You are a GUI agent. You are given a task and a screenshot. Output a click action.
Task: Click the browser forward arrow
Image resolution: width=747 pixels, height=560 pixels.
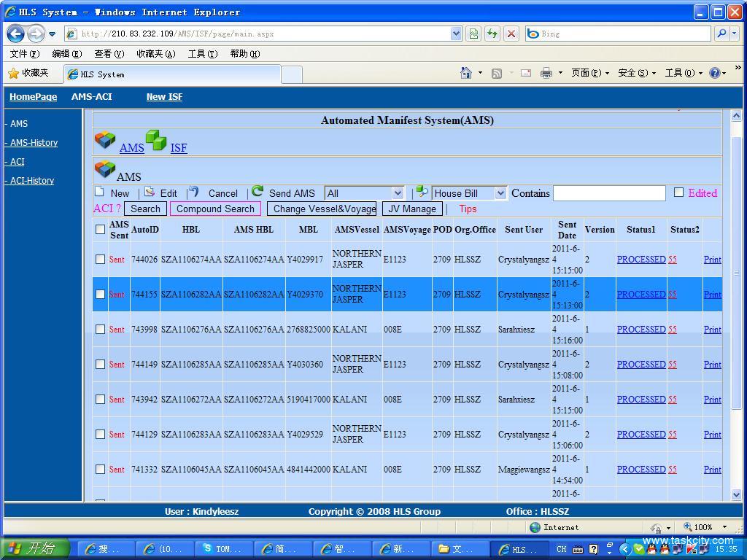(36, 34)
